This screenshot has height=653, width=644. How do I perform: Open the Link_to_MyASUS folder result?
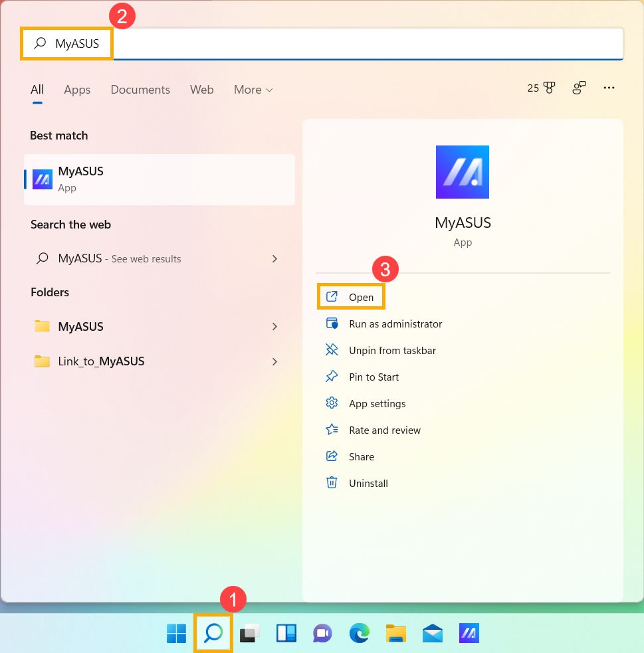160,361
